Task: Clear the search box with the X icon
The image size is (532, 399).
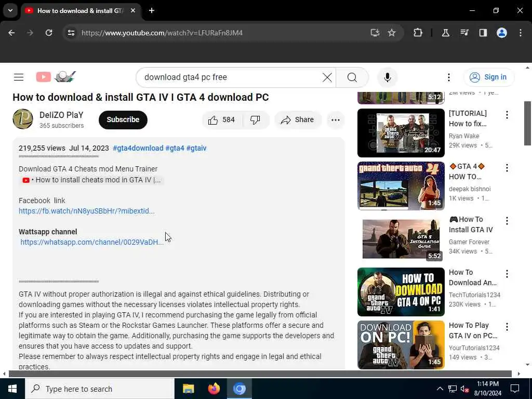Action: coord(327,77)
